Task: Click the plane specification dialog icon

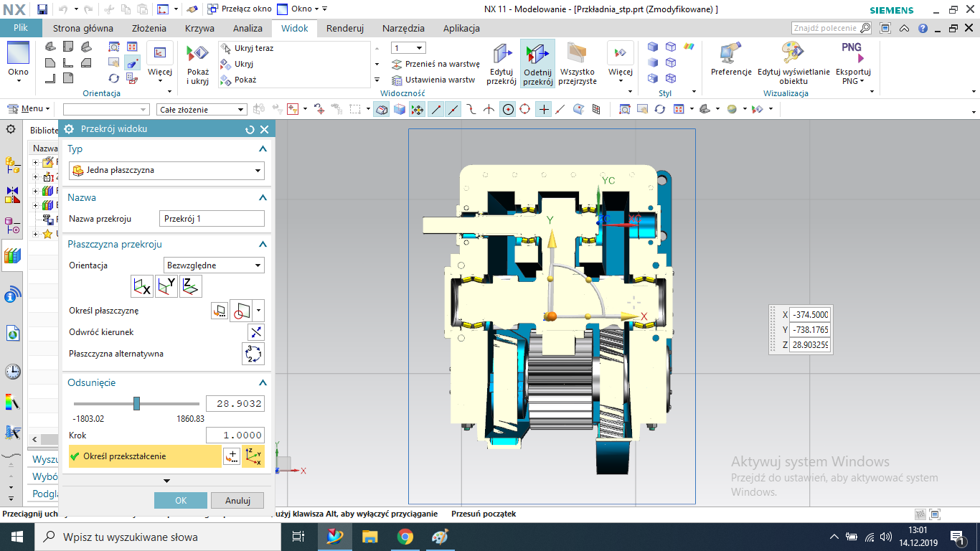Action: [219, 311]
